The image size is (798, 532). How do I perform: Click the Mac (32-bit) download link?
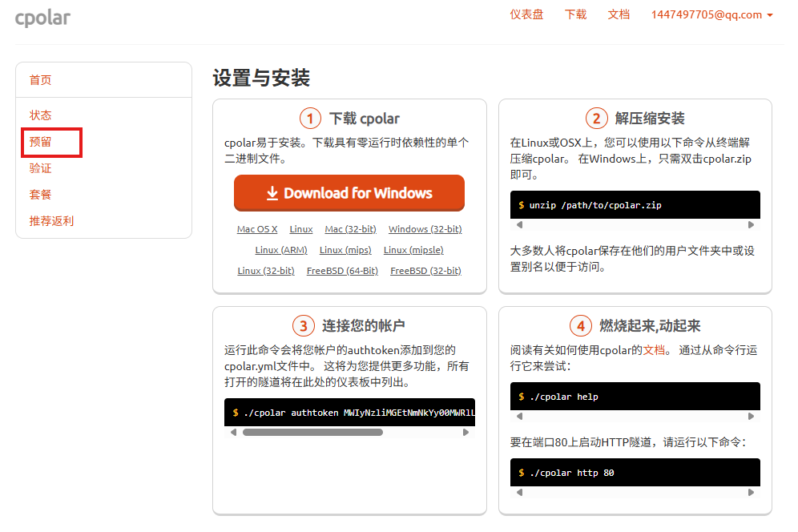[x=351, y=229]
